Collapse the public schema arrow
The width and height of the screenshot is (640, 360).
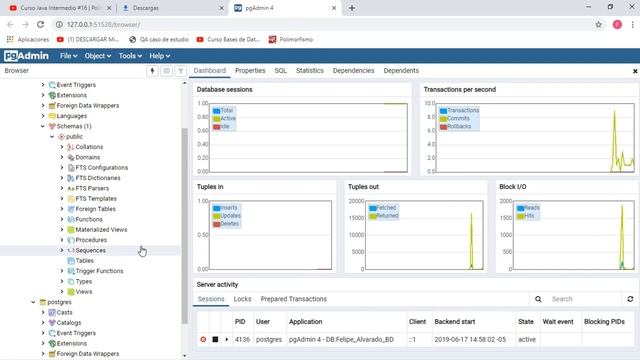point(52,137)
